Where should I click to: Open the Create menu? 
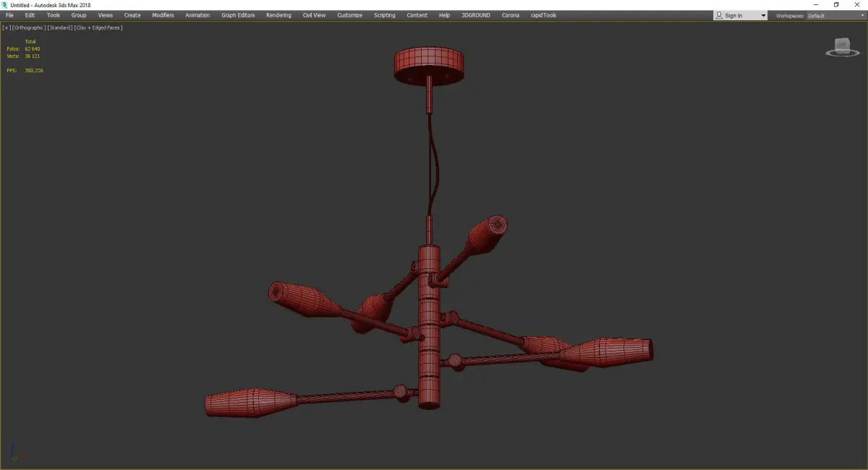pos(132,15)
